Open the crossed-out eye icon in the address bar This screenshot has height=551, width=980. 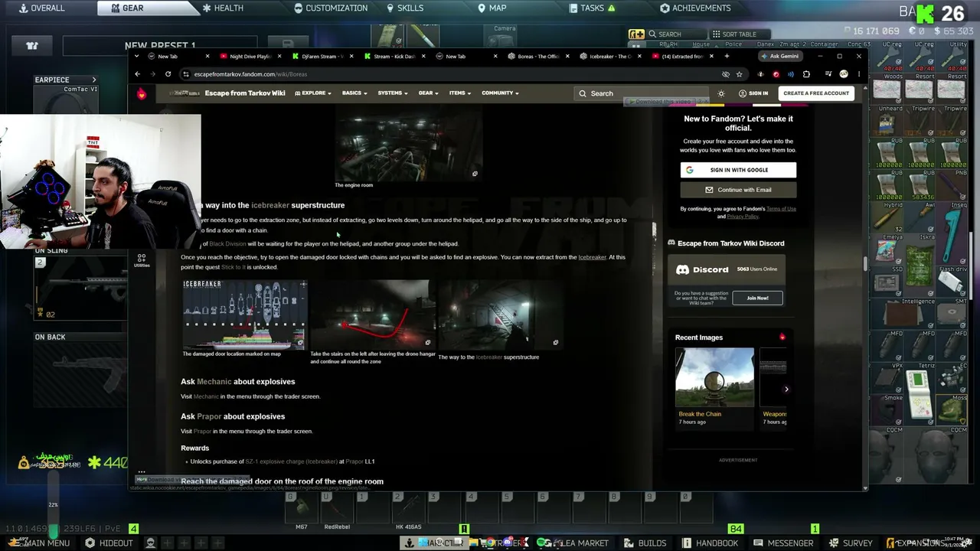pyautogui.click(x=726, y=74)
